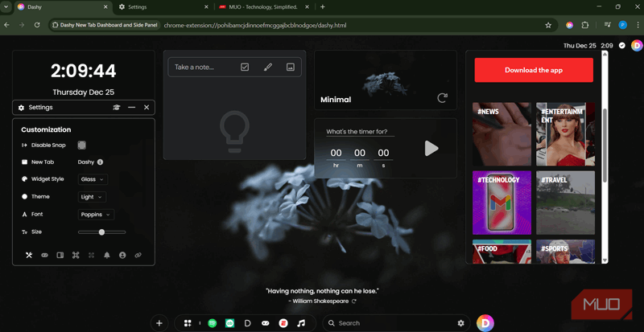
Task: Select the customization tools tab in Settings
Action: [29, 256]
